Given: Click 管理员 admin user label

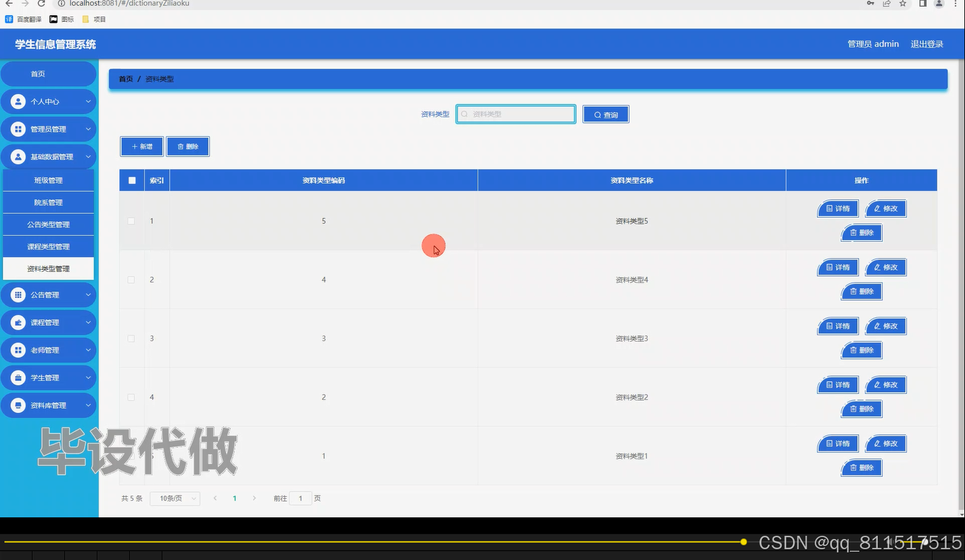Looking at the screenshot, I should pyautogui.click(x=873, y=44).
